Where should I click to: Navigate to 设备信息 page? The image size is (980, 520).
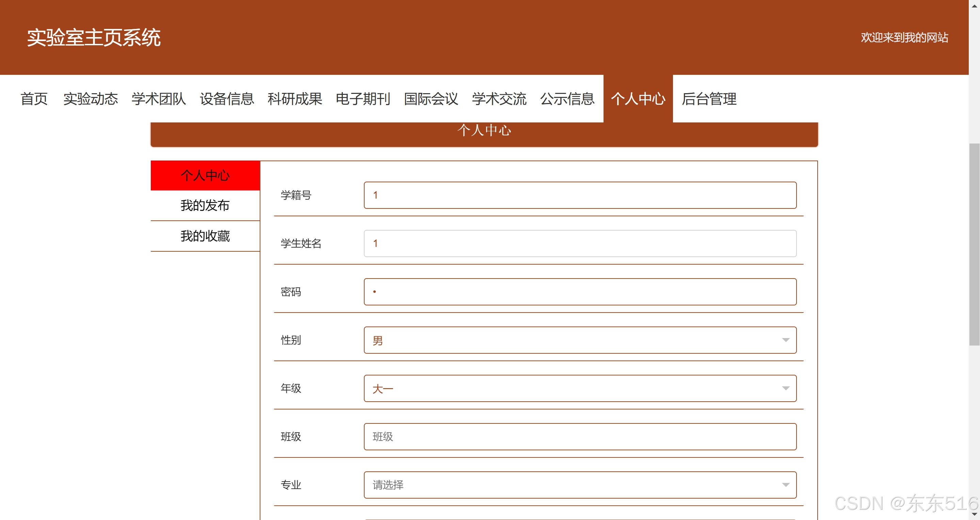click(227, 99)
